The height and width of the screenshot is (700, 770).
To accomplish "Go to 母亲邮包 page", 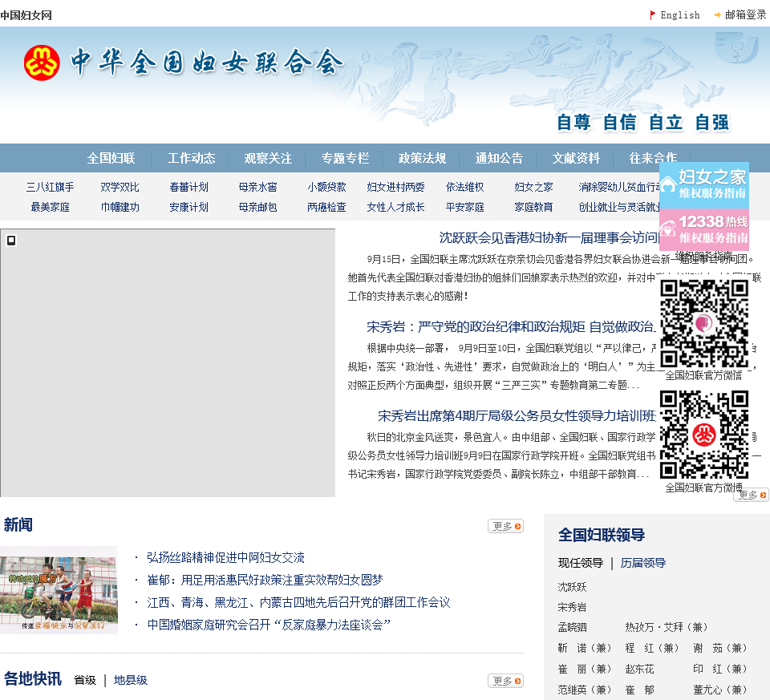I will [257, 207].
